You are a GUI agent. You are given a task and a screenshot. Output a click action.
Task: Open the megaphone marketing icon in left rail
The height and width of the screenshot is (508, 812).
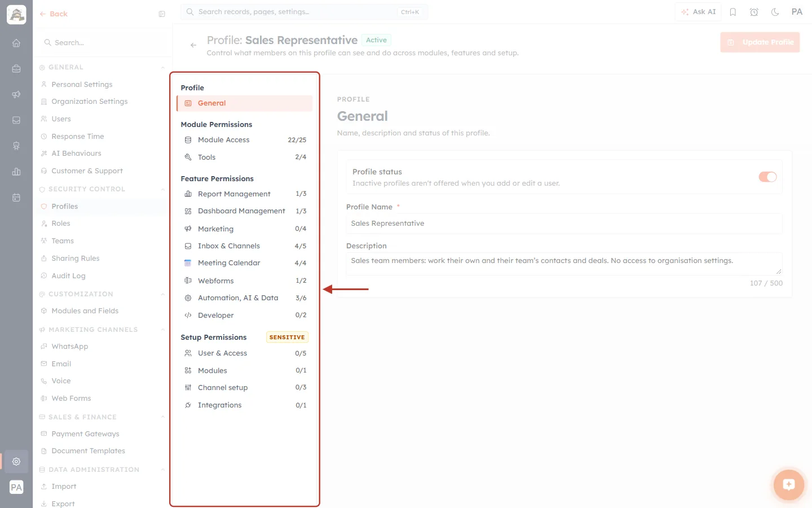pos(16,94)
